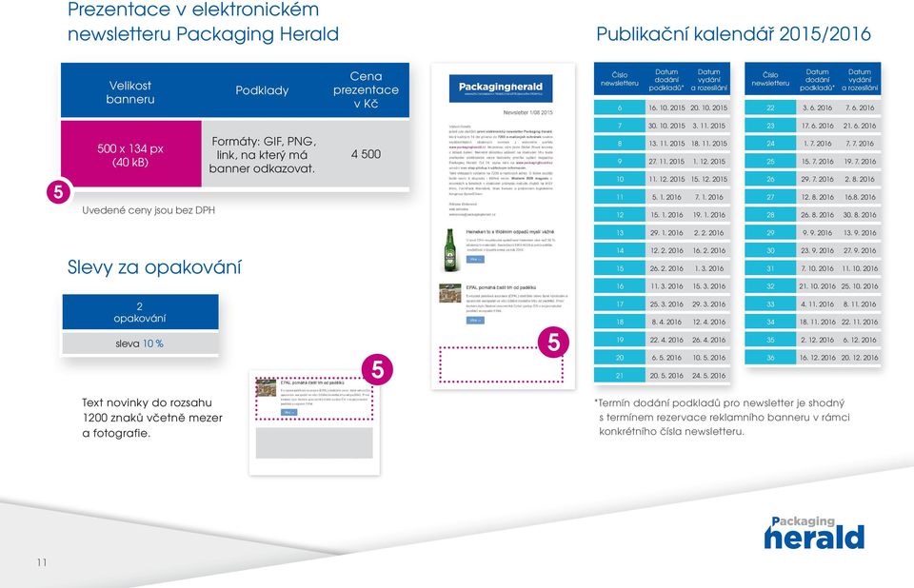Select newsletter number 22 cell

click(770, 108)
